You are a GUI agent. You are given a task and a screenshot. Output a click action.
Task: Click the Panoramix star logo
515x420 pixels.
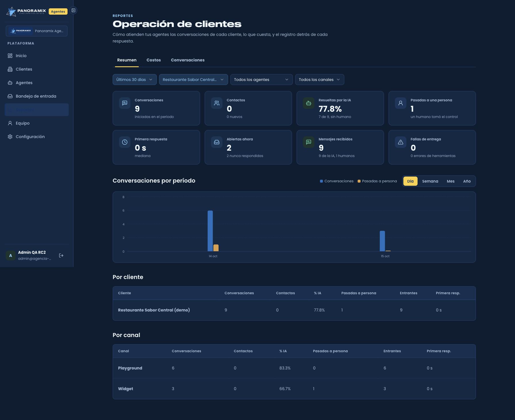(x=11, y=11)
